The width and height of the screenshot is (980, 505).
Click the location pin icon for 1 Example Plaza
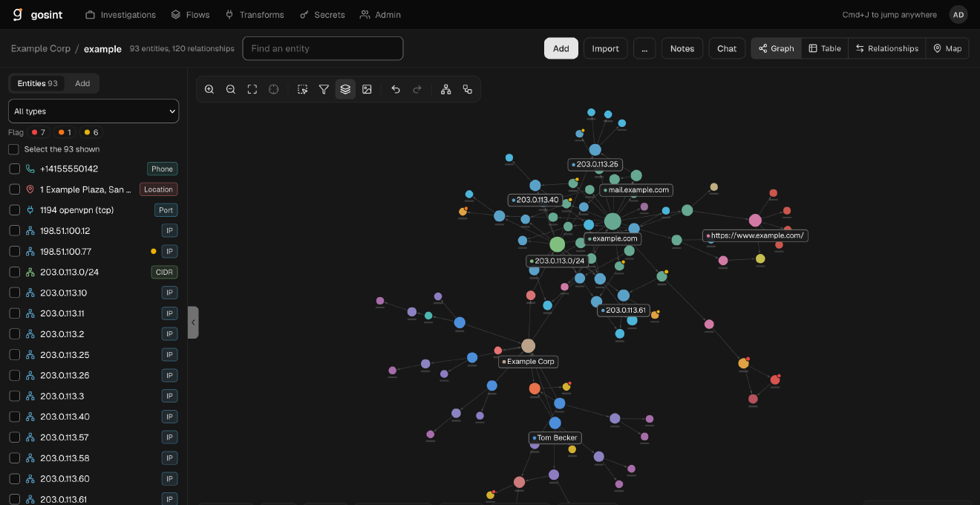coord(30,189)
